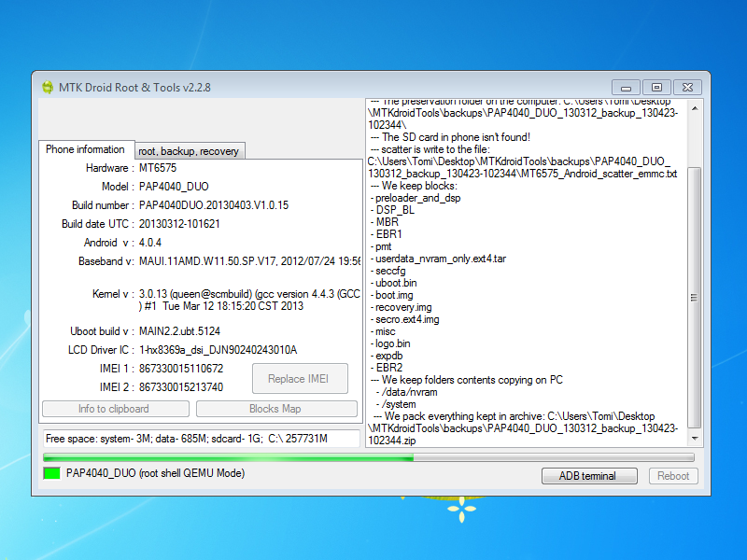Copy details with Info to clipboard
Viewport: 747px width, 560px height.
point(114,409)
